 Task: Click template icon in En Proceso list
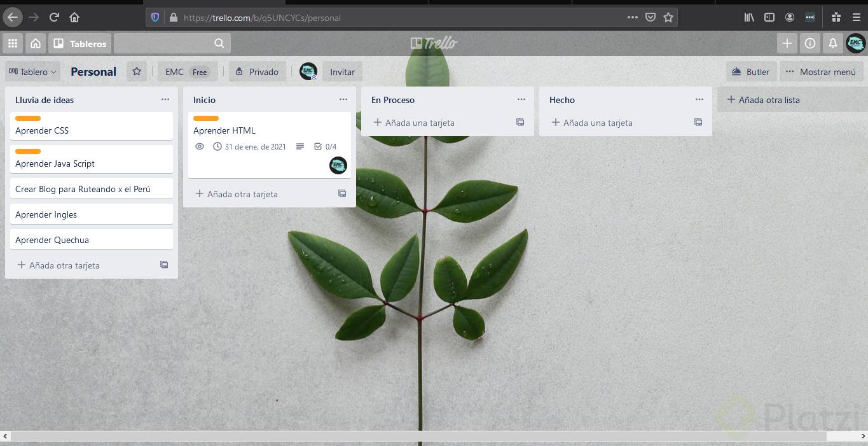pos(520,122)
